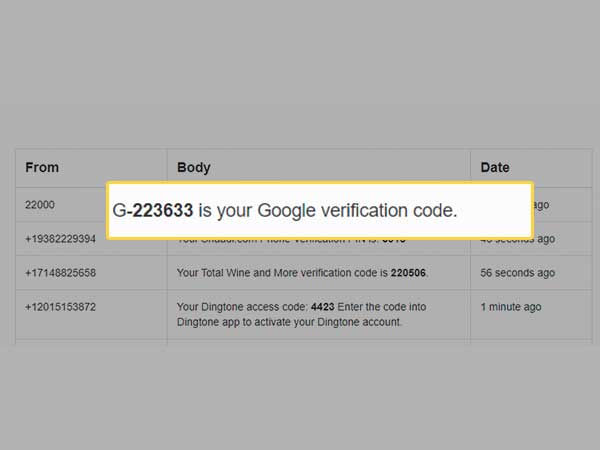
Task: Click the Body column header
Action: [194, 168]
